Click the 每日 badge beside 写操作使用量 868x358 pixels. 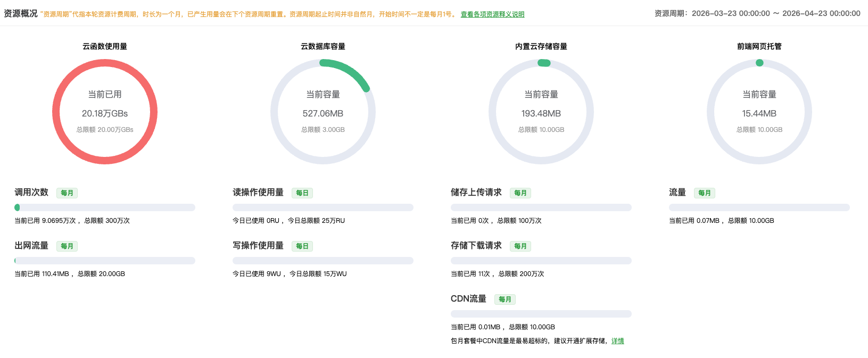[302, 246]
